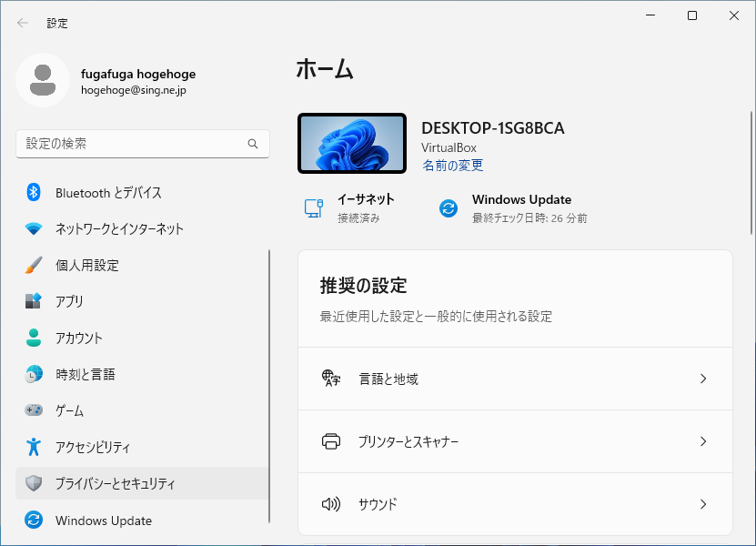Click the desktop wallpaper thumbnail
This screenshot has width=756, height=546.
click(x=351, y=144)
